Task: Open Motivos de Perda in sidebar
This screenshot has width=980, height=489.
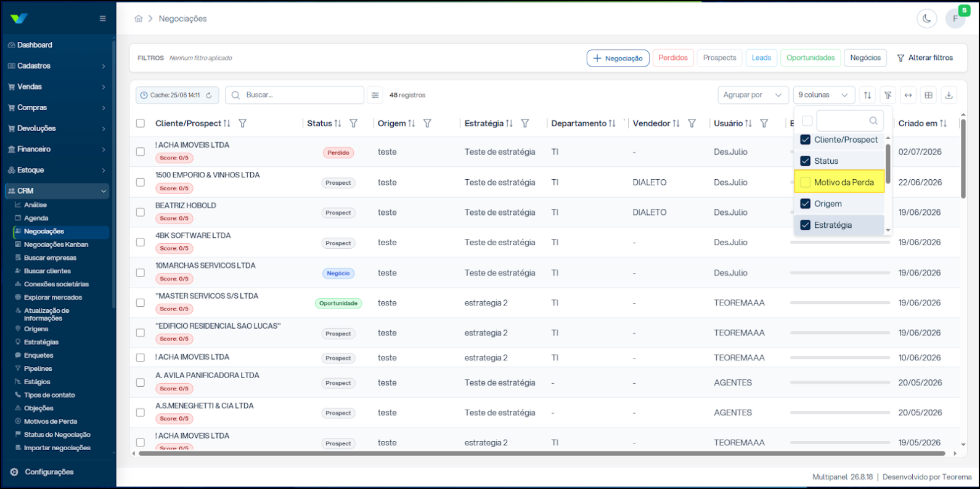Action: tap(51, 421)
